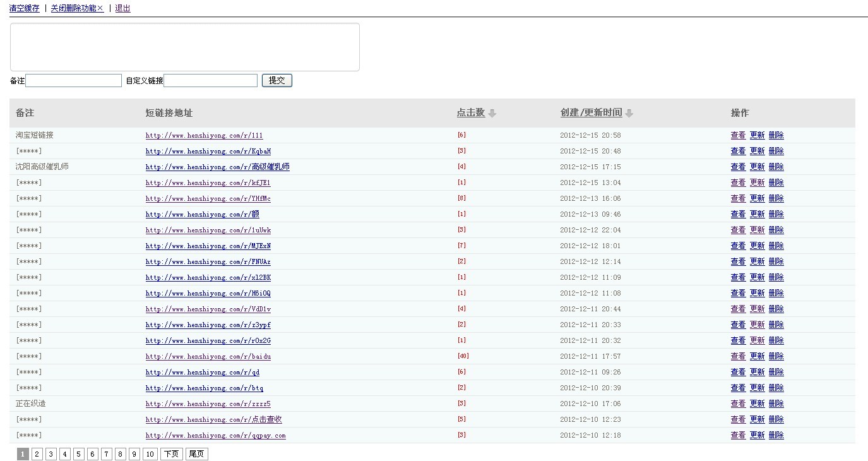Open short link ending /r/VdD1v

(x=208, y=309)
